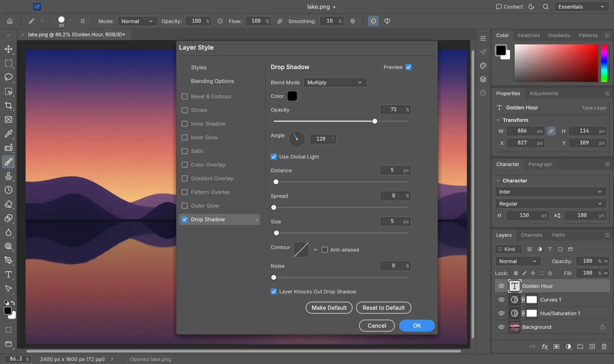The image size is (614, 364).
Task: Click the hue spectrum strip
Action: pyautogui.click(x=604, y=63)
